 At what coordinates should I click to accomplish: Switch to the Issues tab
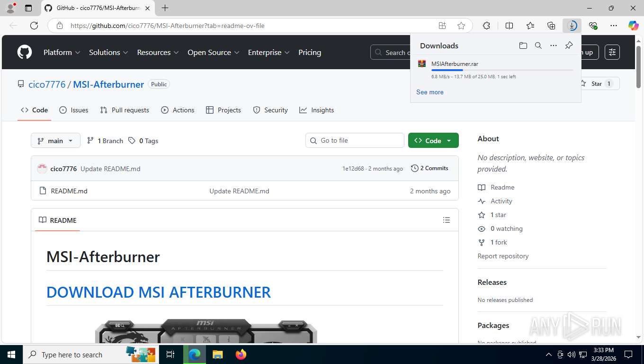click(x=74, y=110)
